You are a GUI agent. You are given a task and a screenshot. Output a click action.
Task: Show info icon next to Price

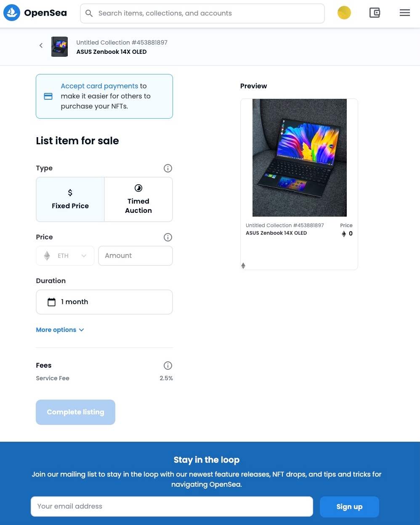coord(168,237)
